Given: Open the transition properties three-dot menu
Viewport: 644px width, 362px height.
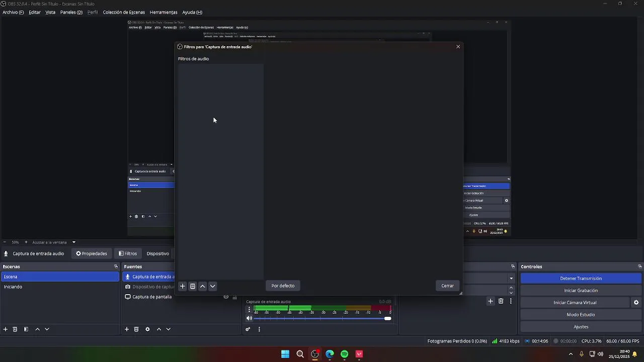Looking at the screenshot, I should [511, 301].
